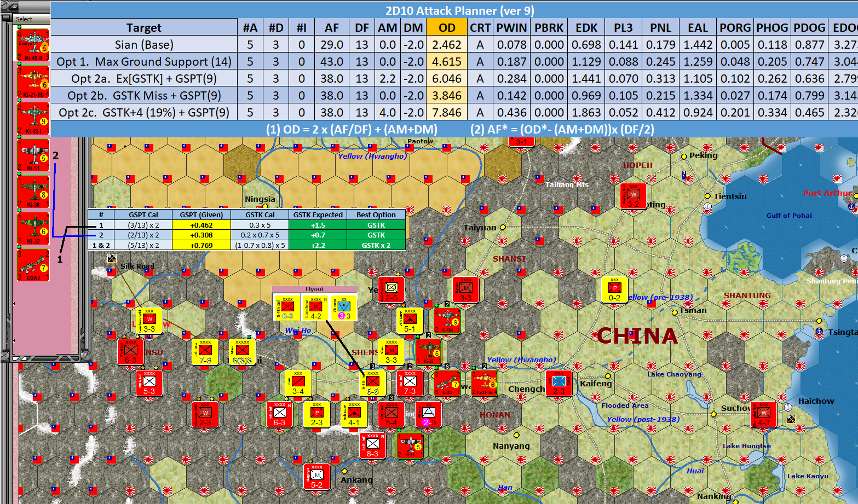Viewport: 858px width, 504px height.
Task: Click the PWIN column header
Action: click(x=512, y=28)
